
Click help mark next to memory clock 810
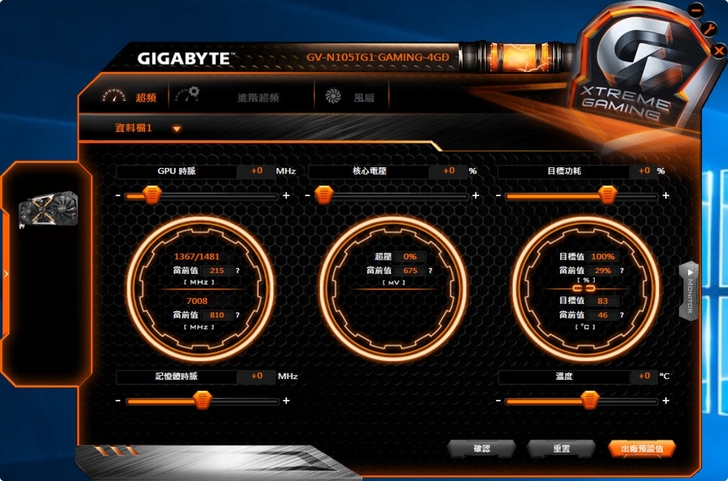pos(237,315)
